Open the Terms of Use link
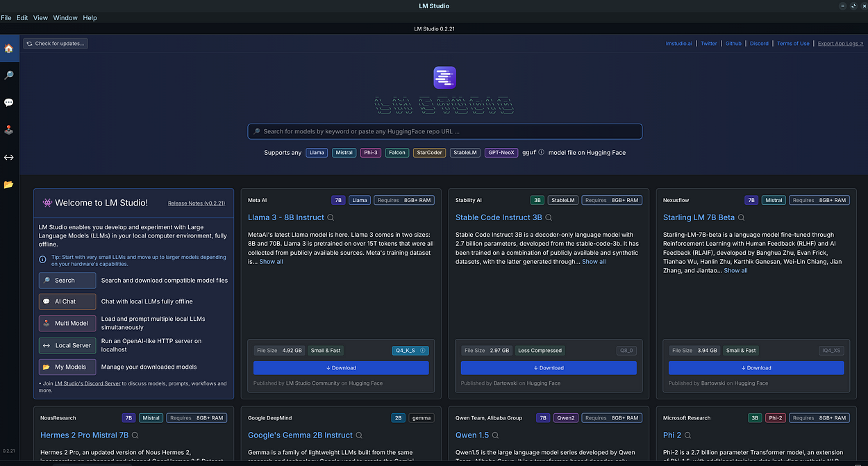Image resolution: width=868 pixels, height=466 pixels. coord(793,44)
